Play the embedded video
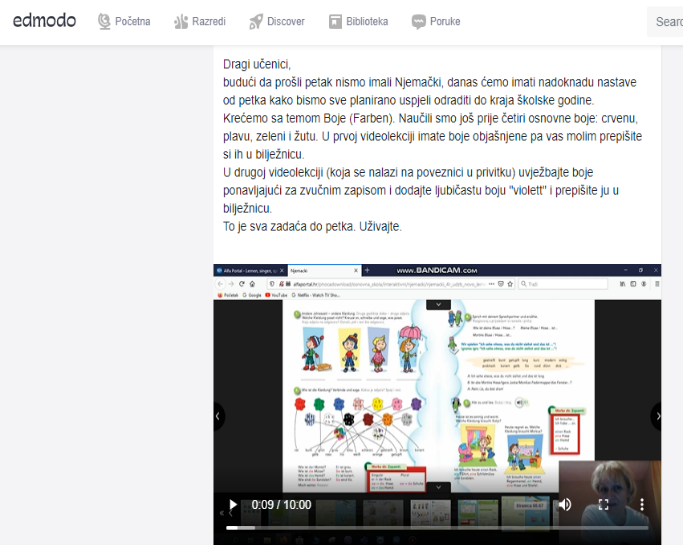683x545 pixels. coord(233,504)
